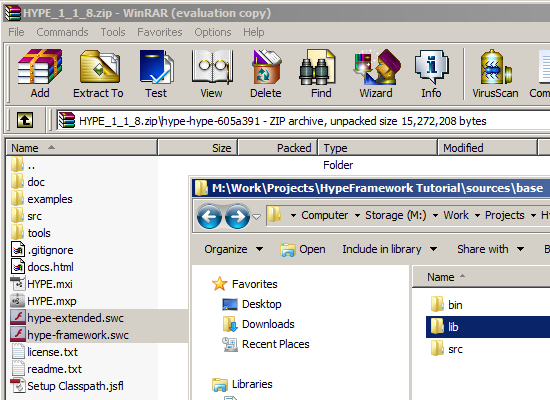This screenshot has height=400, width=550.
Task: Select the parent '..' folder entry
Action: tap(23, 165)
